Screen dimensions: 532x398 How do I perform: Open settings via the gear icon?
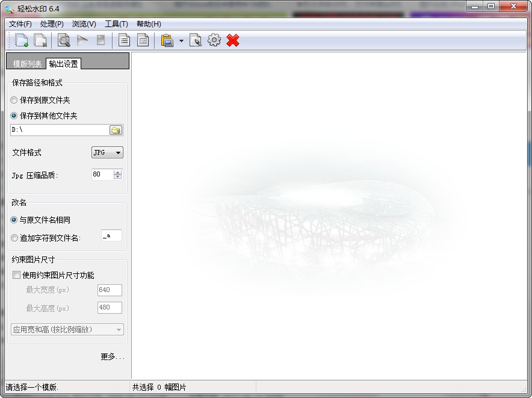214,40
